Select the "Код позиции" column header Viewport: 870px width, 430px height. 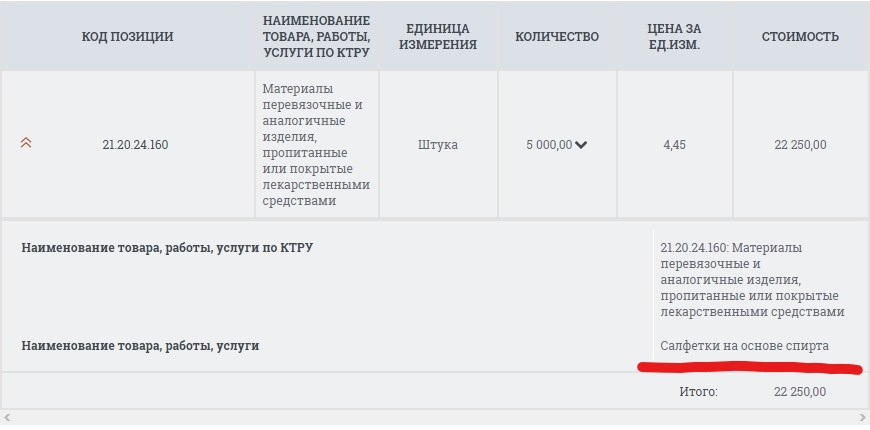127,37
